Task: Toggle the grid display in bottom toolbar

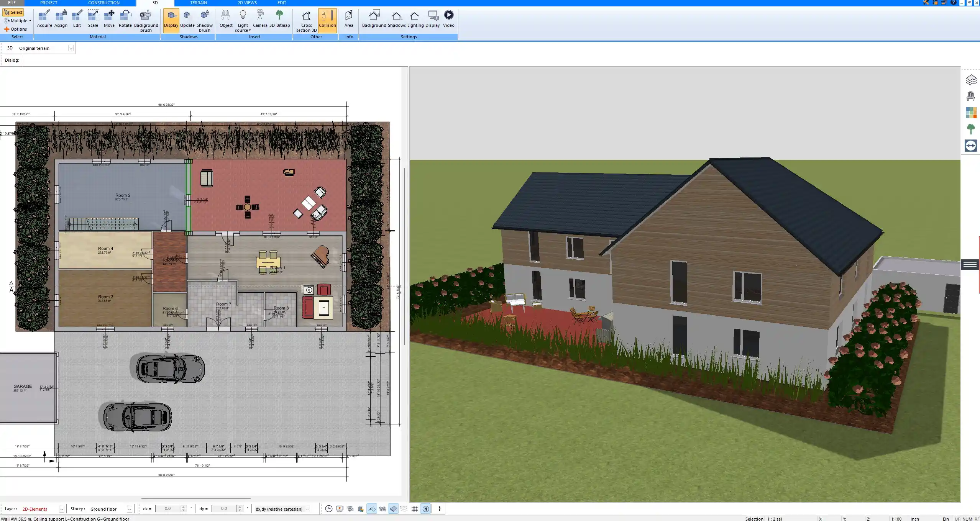Action: [415, 509]
